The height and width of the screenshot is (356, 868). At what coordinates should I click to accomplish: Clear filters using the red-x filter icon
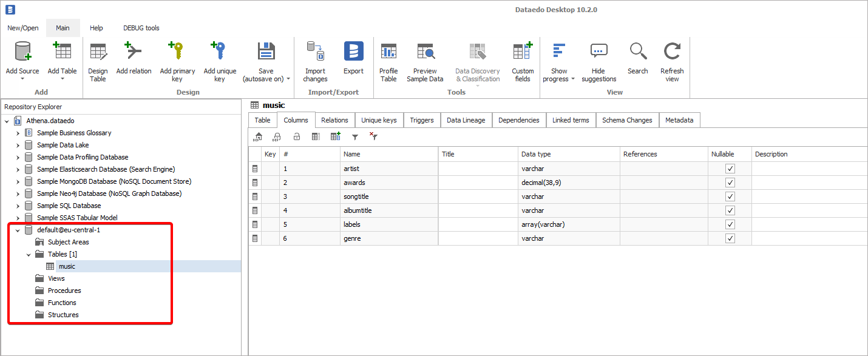point(373,136)
